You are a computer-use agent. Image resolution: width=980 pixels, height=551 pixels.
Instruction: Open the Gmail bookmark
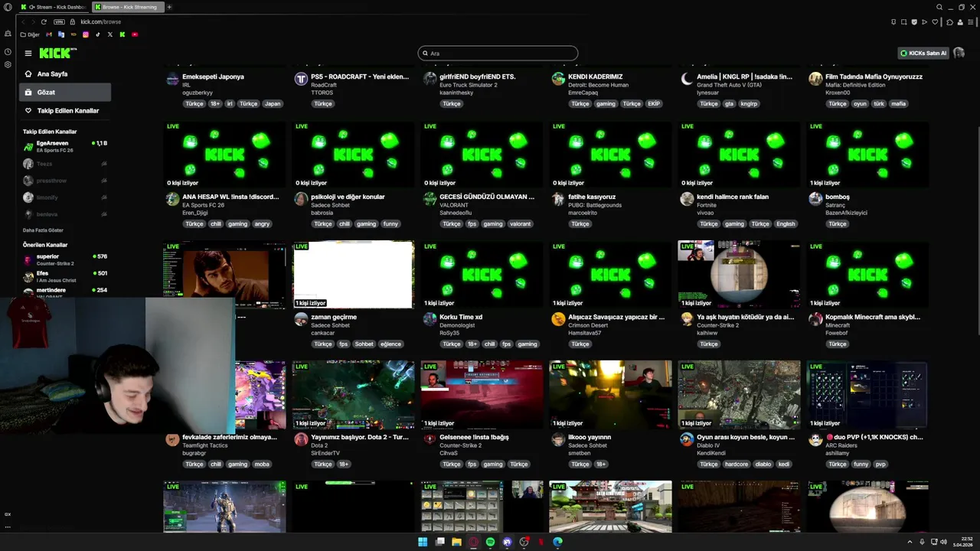pyautogui.click(x=49, y=34)
